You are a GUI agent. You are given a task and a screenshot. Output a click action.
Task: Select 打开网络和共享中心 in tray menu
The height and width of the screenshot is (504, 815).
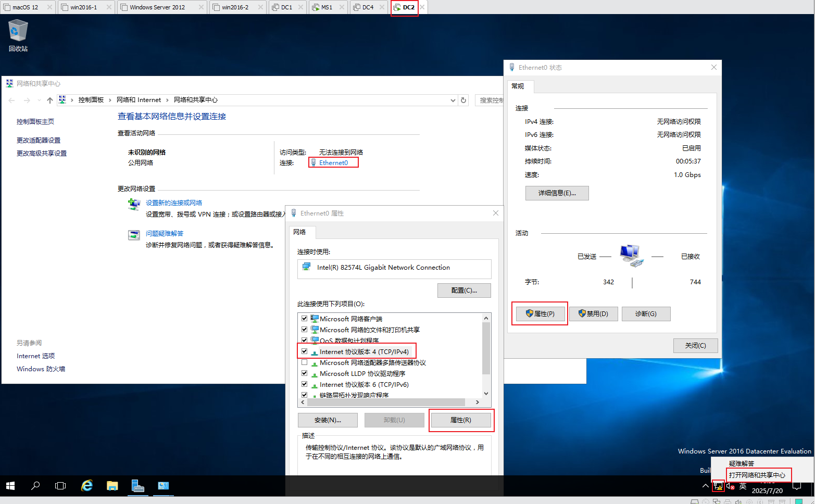click(757, 475)
